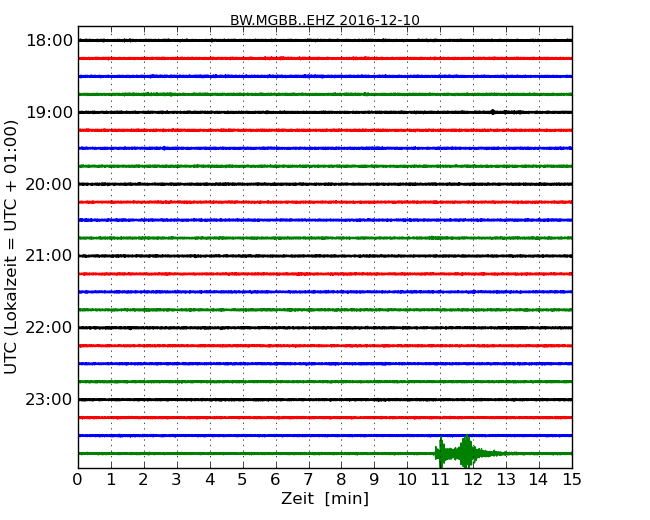Select x-axis tick label 8
The height and width of the screenshot is (520, 650).
point(341,479)
